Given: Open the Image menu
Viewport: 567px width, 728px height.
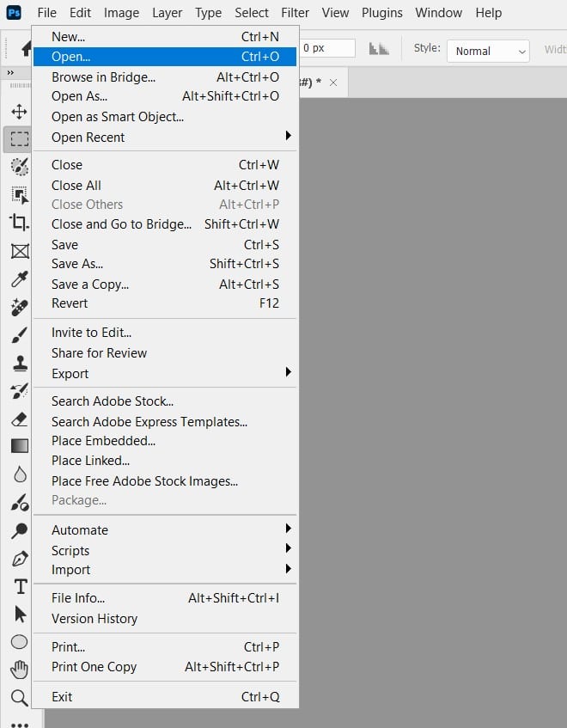Looking at the screenshot, I should point(122,13).
